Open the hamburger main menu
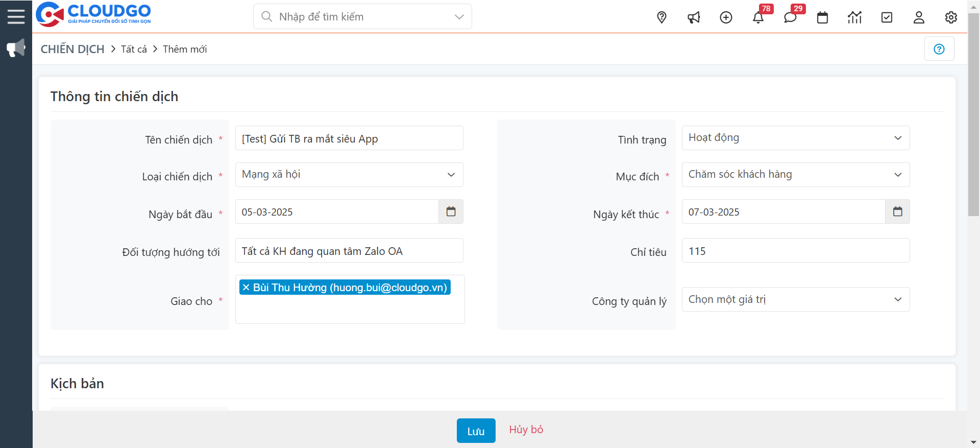This screenshot has height=448, width=980. point(16,16)
